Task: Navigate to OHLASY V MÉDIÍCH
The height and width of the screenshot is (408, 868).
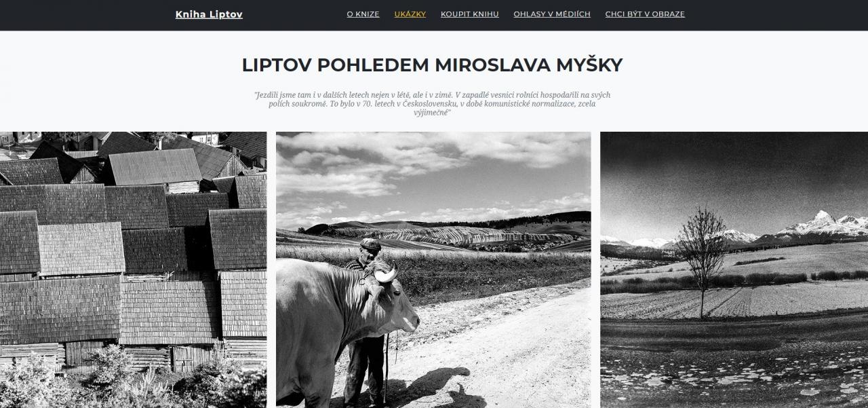Action: click(x=552, y=14)
